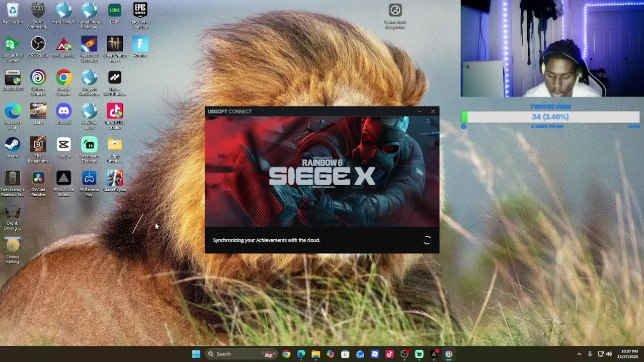Screen dimensions: 644x362
Task: Launch the Tom Clancy's Rainbow Six desktop icon
Action: 13,184
